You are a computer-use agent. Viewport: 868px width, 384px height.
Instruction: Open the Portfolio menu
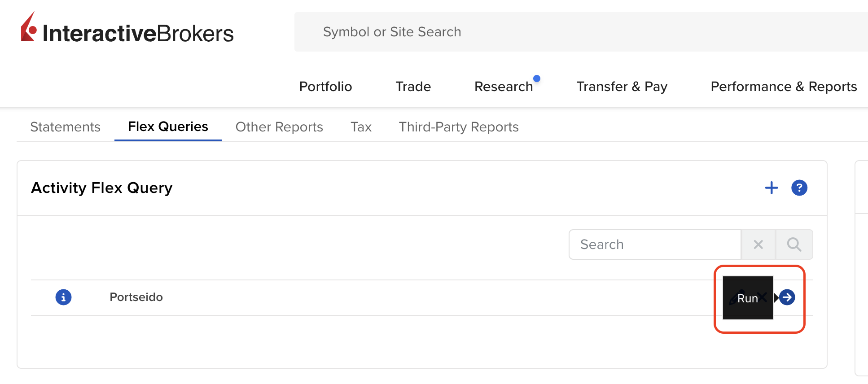point(325,86)
